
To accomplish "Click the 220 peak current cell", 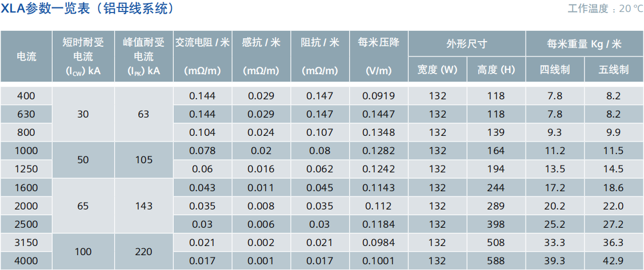I will 143,252.
